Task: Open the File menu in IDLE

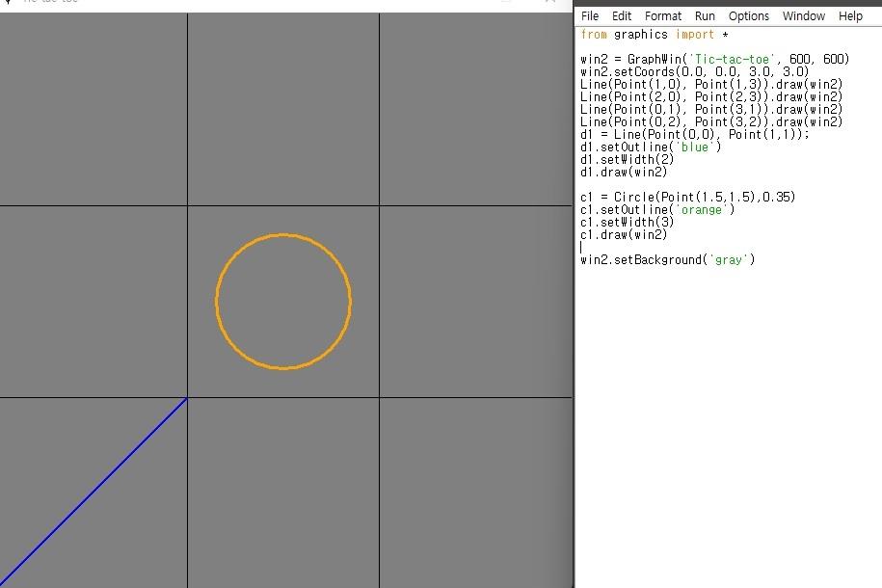Action: tap(589, 15)
